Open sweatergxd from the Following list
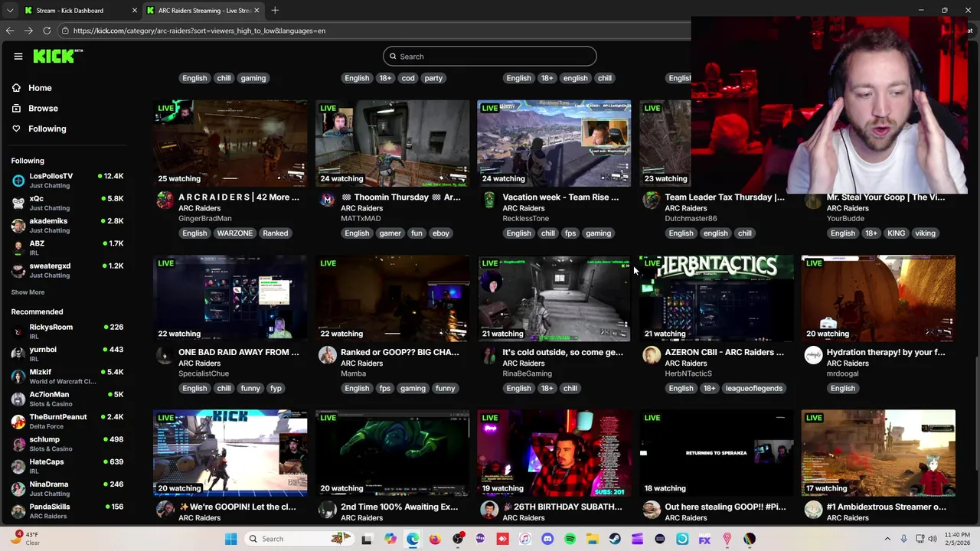This screenshot has width=980, height=551. point(67,270)
